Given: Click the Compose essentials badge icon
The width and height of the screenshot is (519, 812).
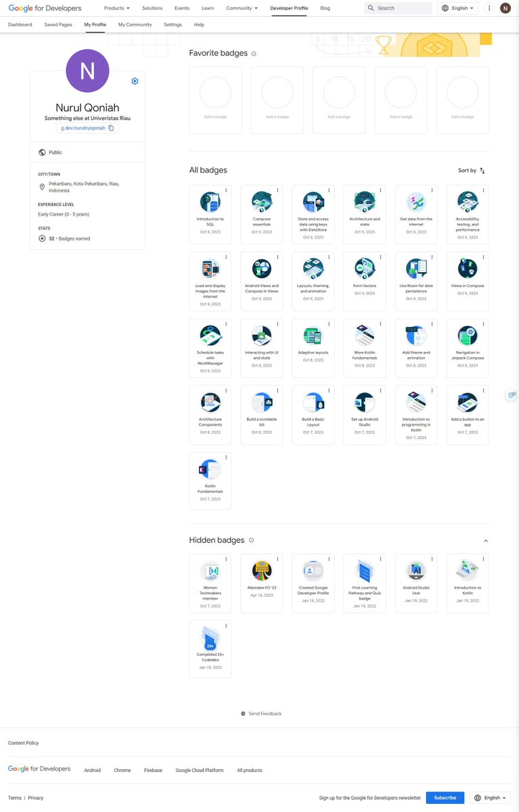Looking at the screenshot, I should 262,202.
